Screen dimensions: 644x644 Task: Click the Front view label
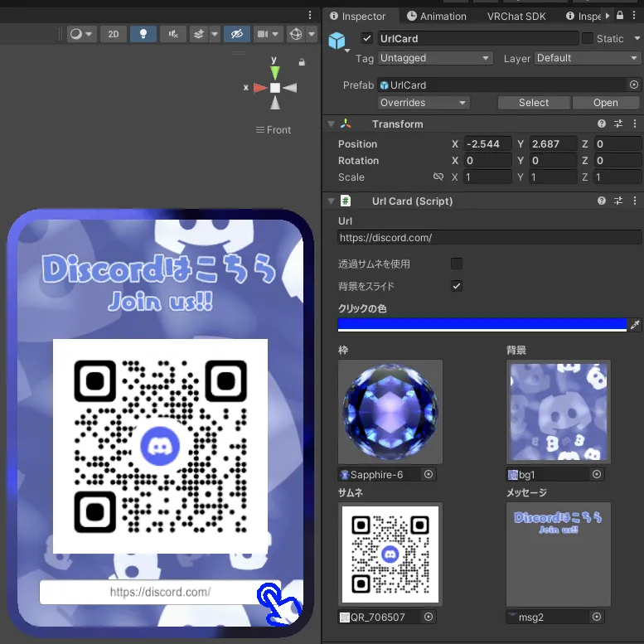pos(274,130)
